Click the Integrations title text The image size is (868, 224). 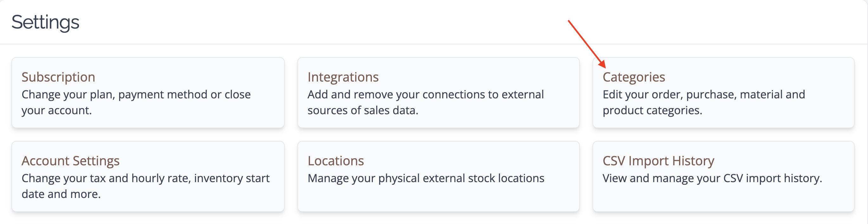click(x=343, y=77)
